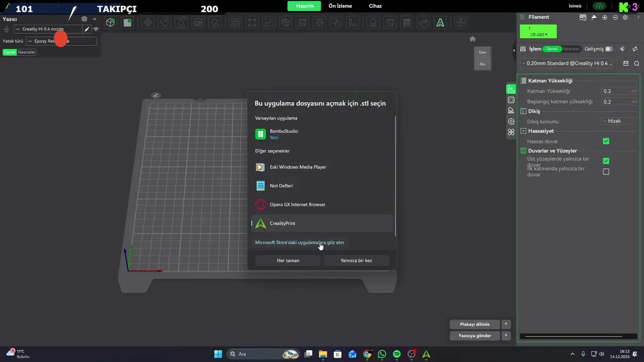Open filament settings gear icon
The width and height of the screenshot is (644, 362).
click(x=625, y=17)
